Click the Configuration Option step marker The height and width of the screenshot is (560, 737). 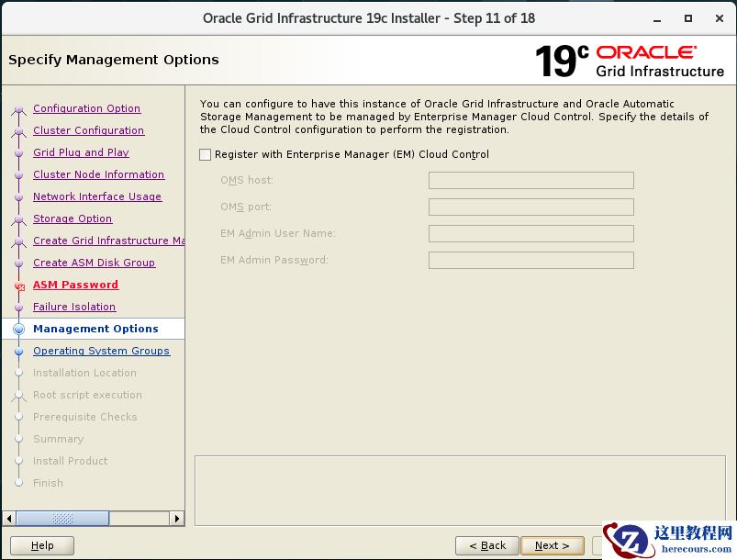pyautogui.click(x=18, y=109)
